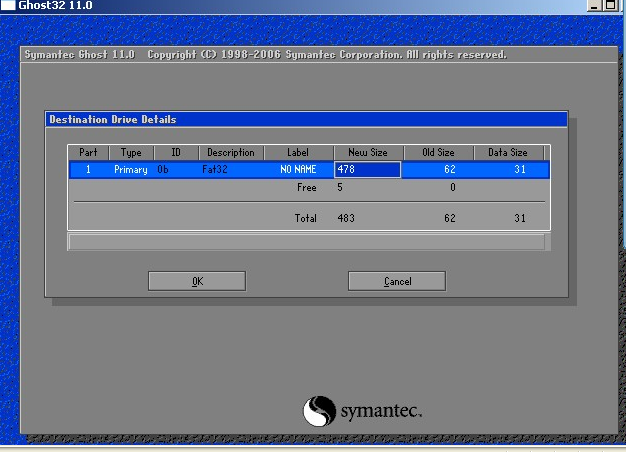Confirm with the OK button
Screen dimensions: 626x452
point(197,281)
